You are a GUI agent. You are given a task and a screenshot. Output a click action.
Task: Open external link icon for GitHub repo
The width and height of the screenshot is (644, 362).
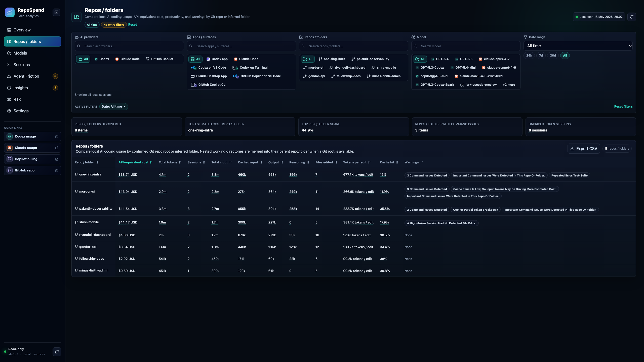(57, 170)
